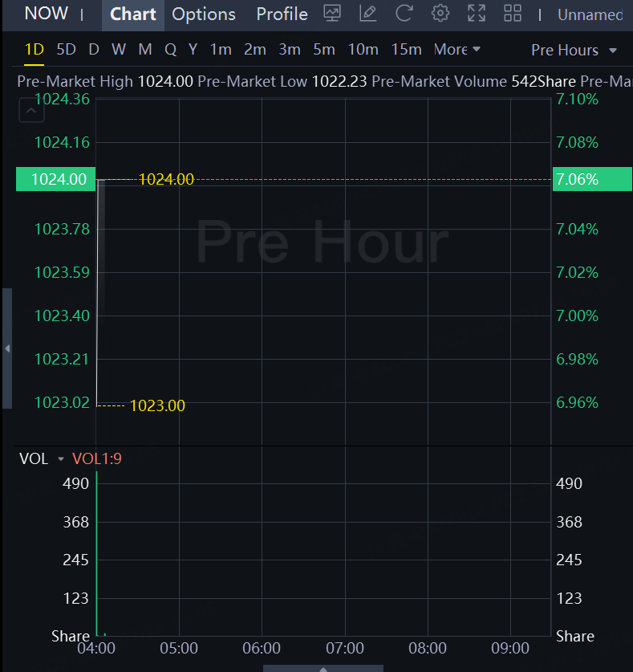The width and height of the screenshot is (633, 672).
Task: Click the 7.10% percent axis label
Action: [577, 100]
